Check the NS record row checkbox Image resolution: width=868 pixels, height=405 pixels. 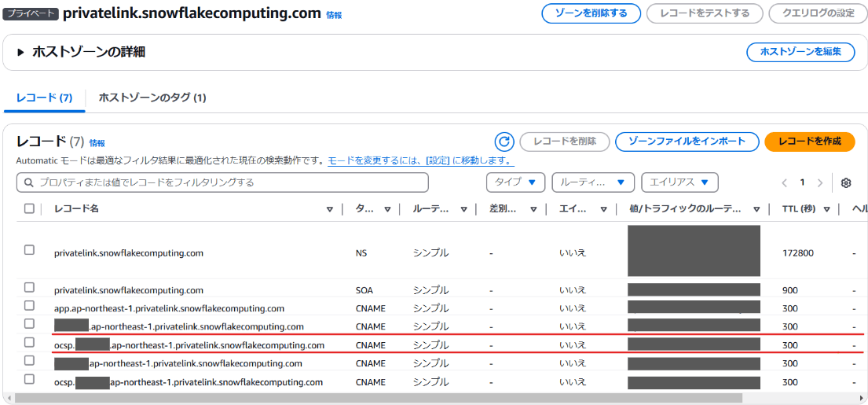(x=29, y=250)
